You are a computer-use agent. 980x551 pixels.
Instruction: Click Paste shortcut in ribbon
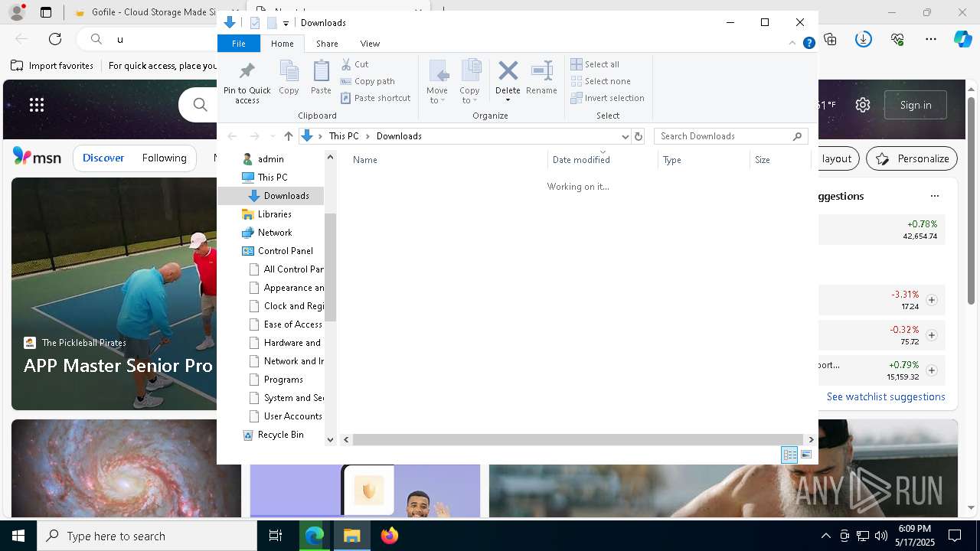[376, 98]
